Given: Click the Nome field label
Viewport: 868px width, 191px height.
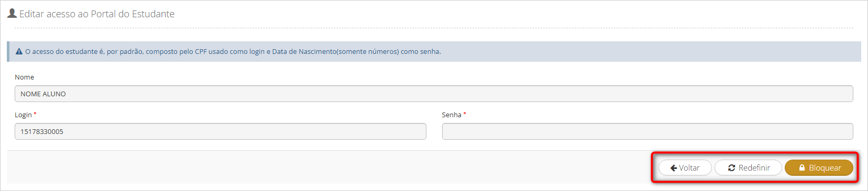Looking at the screenshot, I should click(24, 77).
